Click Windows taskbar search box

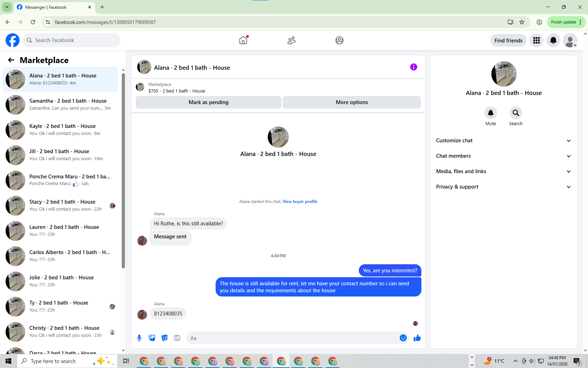pyautogui.click(x=66, y=361)
